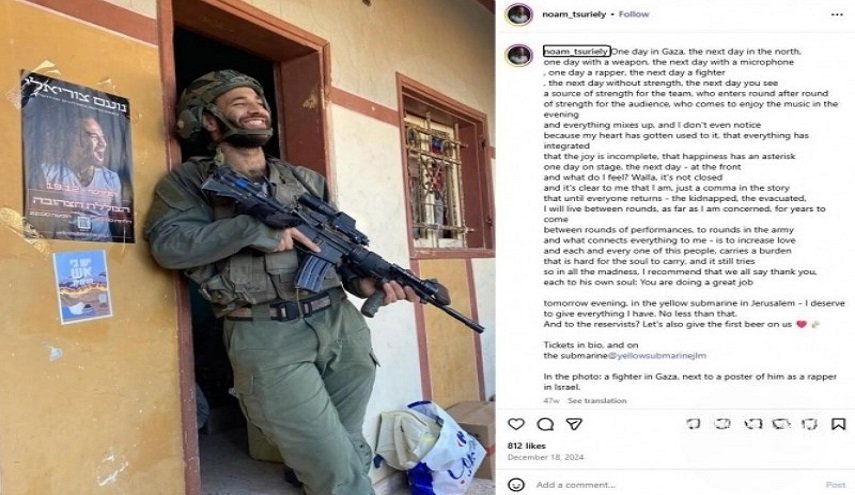Like the post with the heart icon

516,424
